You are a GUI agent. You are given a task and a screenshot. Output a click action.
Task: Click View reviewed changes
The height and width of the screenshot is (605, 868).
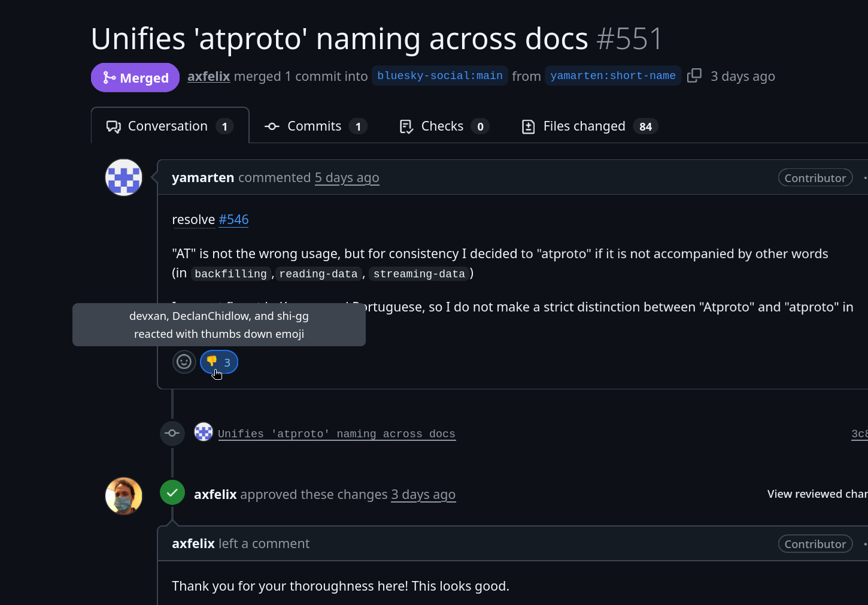click(x=817, y=494)
